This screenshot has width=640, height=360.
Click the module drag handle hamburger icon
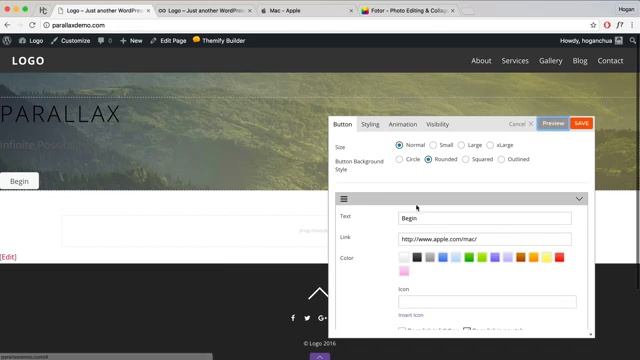(344, 199)
